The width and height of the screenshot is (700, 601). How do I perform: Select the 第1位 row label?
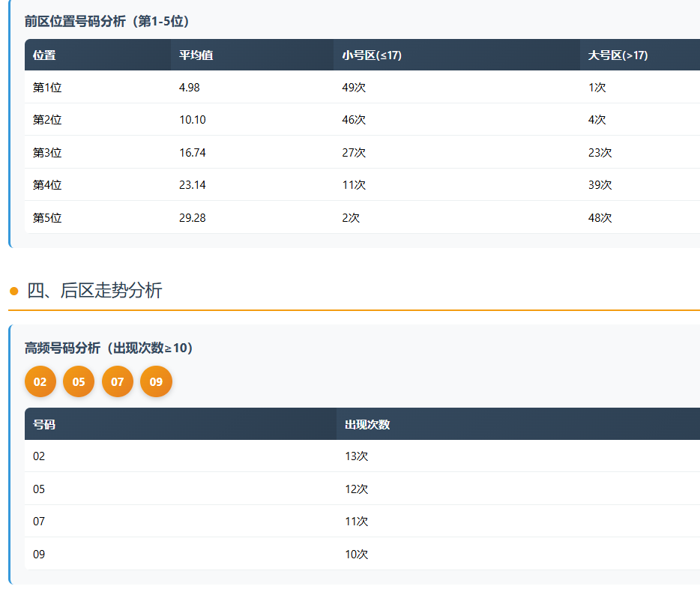click(x=47, y=88)
